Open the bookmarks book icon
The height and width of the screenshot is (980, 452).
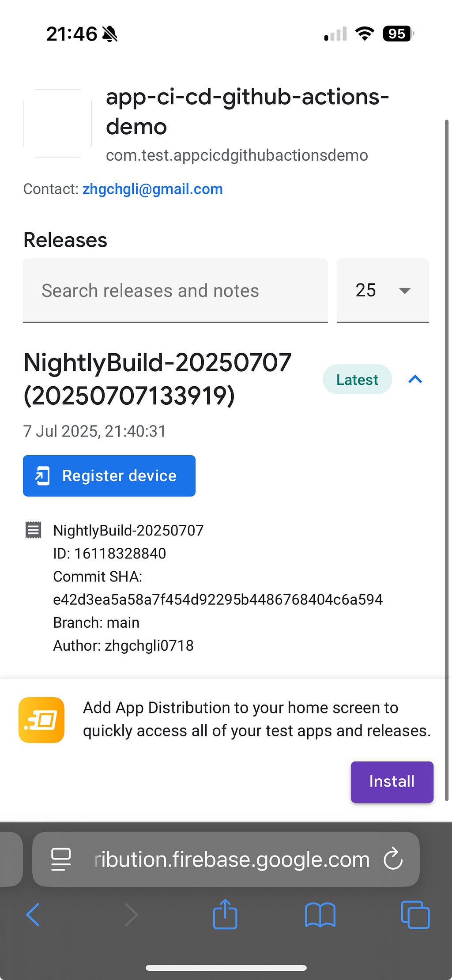point(320,915)
